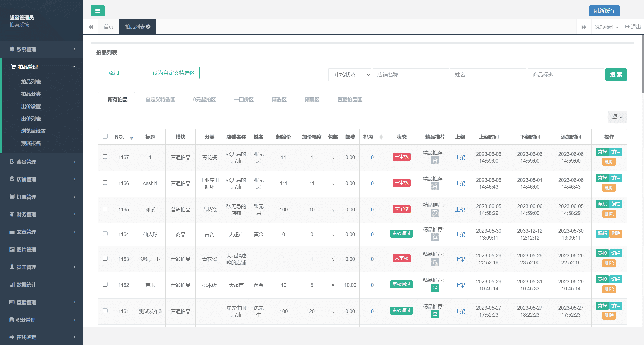This screenshot has height=345, width=644.
Task: Check the checkbox for row 1165
Action: coord(105,209)
